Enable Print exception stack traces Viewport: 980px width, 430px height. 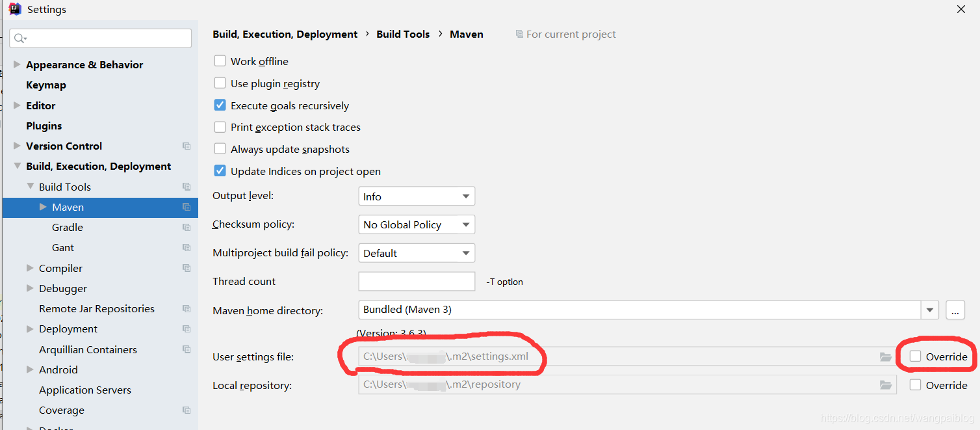(220, 127)
